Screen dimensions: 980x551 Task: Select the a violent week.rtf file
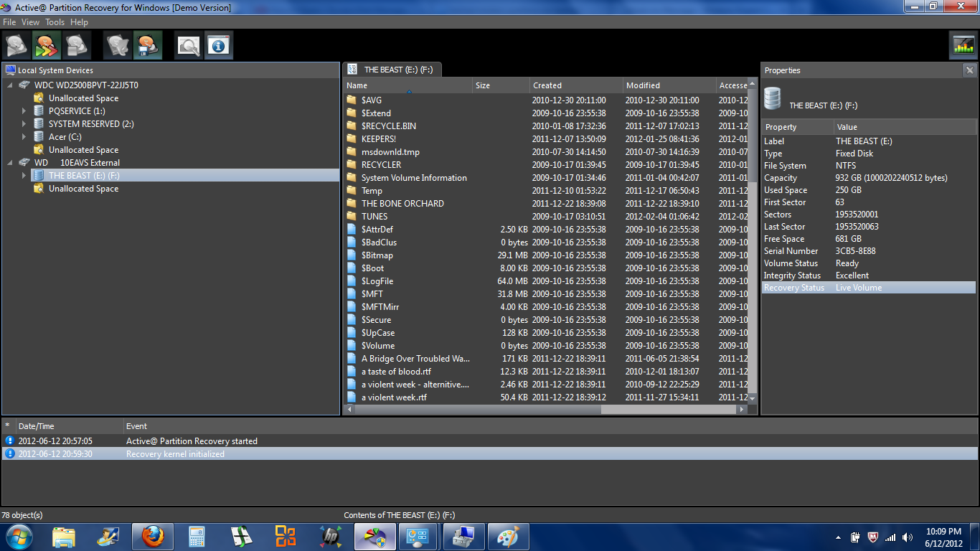click(394, 397)
